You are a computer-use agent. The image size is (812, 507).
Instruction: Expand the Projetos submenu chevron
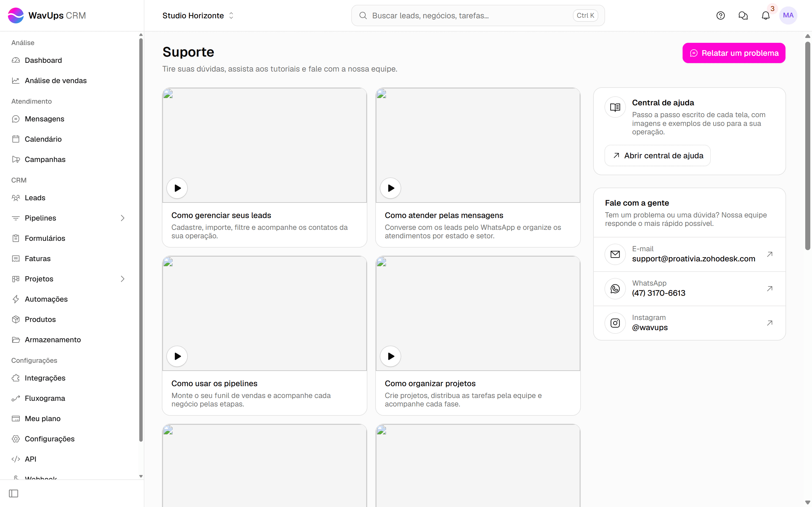point(122,279)
